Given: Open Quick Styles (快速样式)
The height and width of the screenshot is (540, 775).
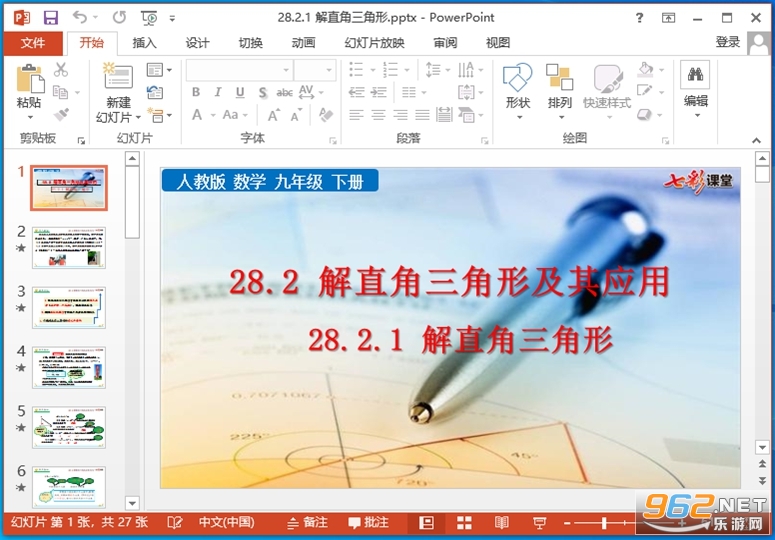Looking at the screenshot, I should click(607, 91).
